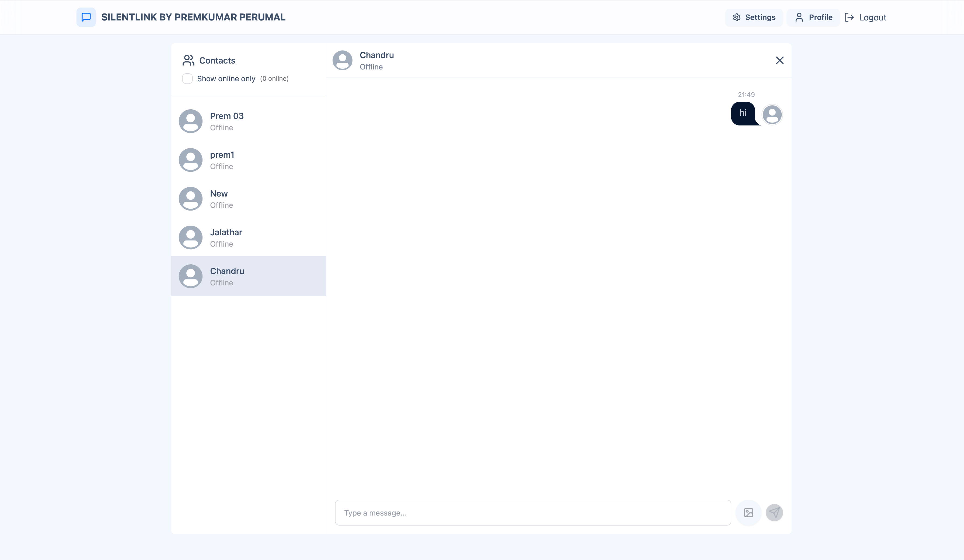Click the Show online only label text
The image size is (964, 560).
click(x=226, y=79)
